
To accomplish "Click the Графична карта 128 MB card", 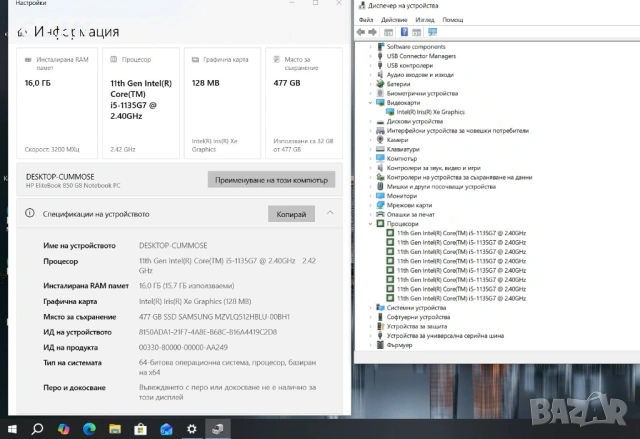I will pos(222,103).
